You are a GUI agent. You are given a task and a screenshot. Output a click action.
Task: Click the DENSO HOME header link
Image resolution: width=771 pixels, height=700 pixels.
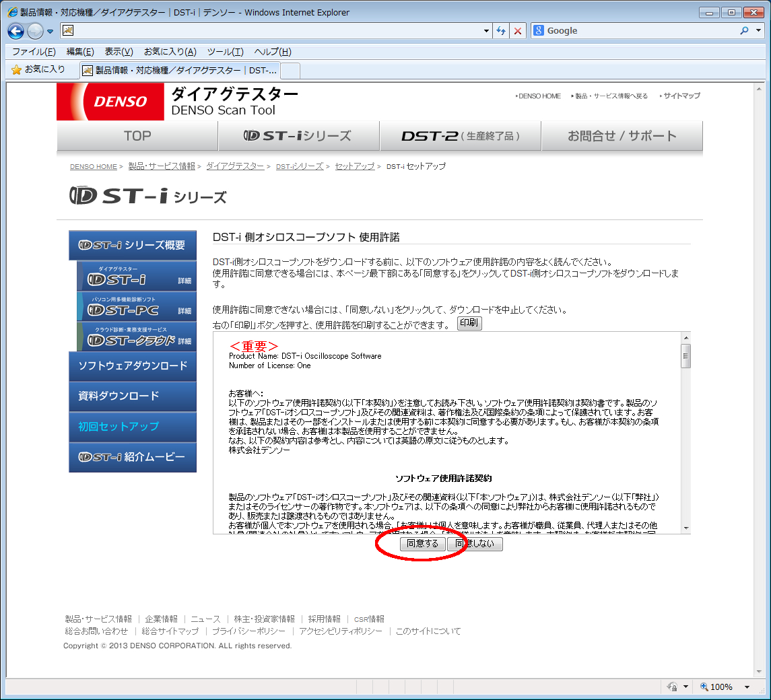point(539,96)
